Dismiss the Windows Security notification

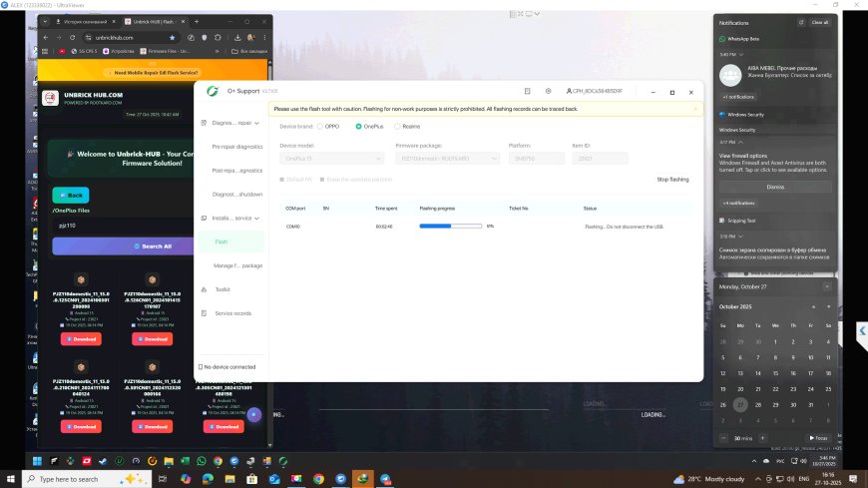(775, 188)
